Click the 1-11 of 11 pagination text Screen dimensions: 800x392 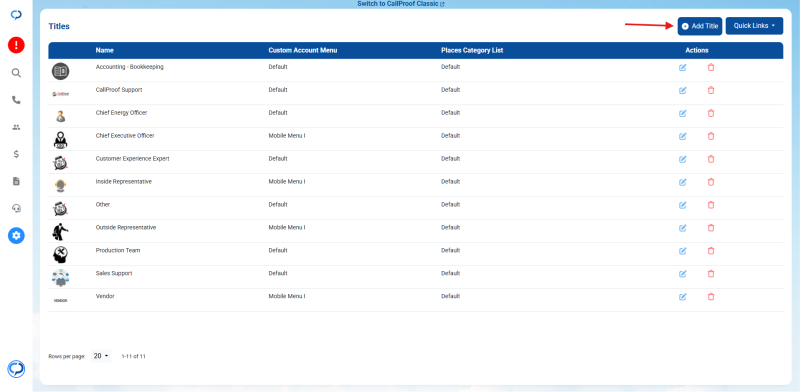(133, 356)
